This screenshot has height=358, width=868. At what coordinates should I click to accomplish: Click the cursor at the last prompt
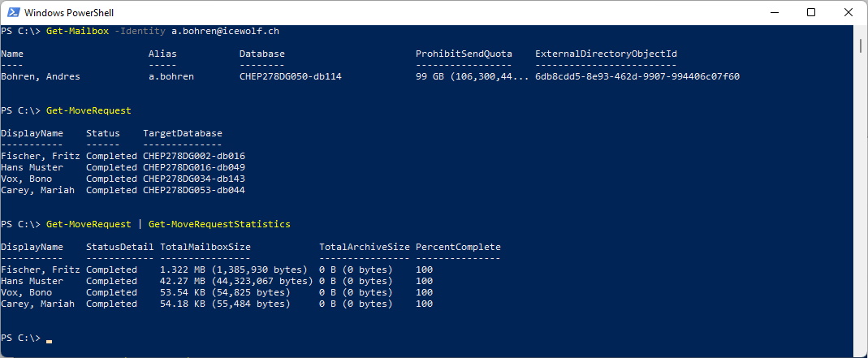pyautogui.click(x=50, y=342)
